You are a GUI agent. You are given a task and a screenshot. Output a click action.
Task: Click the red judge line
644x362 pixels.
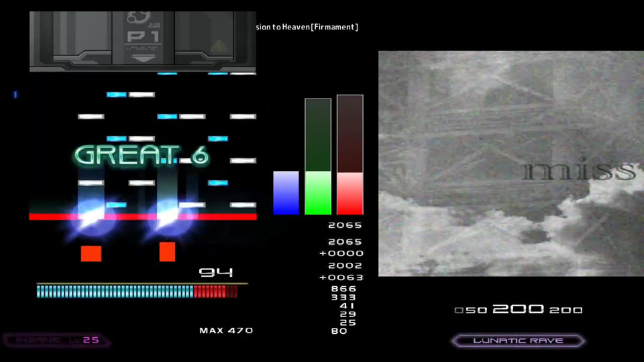point(143,217)
